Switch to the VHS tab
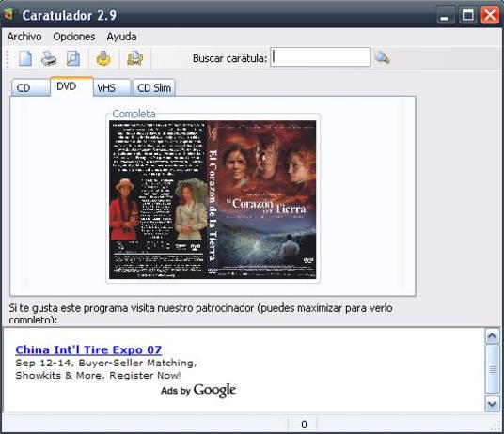This screenshot has height=434, width=504. tap(112, 87)
